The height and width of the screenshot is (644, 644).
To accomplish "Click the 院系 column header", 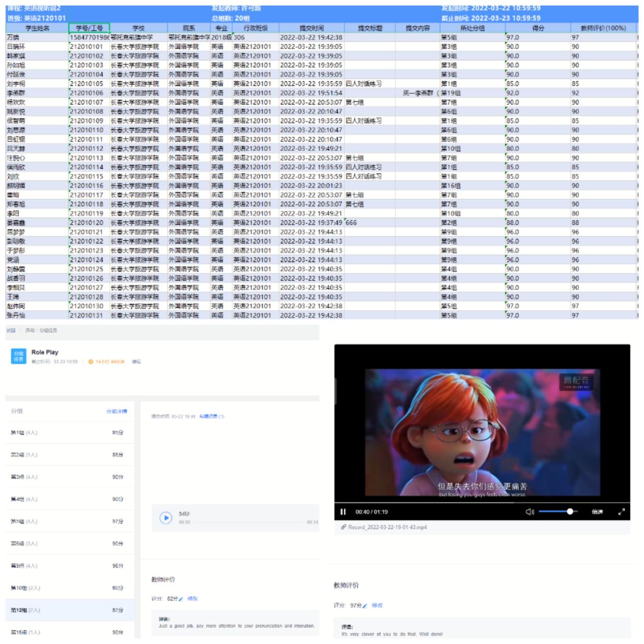I will tap(189, 28).
